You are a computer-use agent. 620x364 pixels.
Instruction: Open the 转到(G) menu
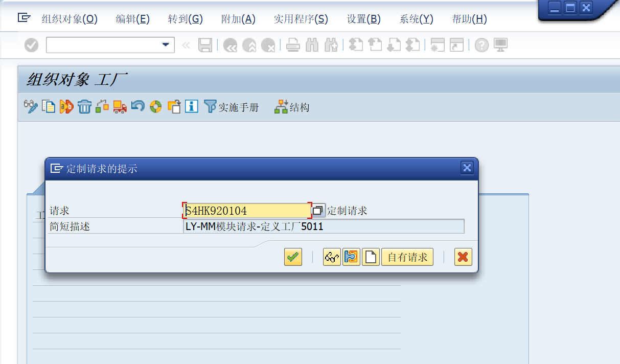pyautogui.click(x=186, y=19)
